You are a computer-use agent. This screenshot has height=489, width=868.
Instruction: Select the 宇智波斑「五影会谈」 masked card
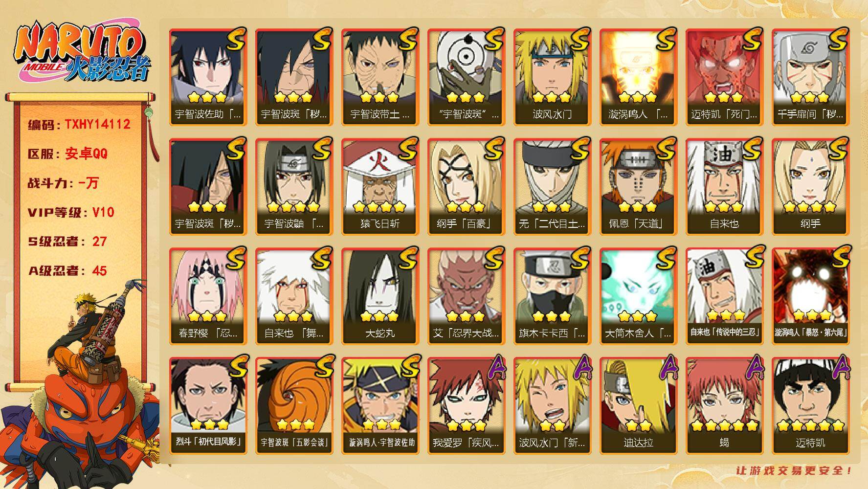coord(294,406)
